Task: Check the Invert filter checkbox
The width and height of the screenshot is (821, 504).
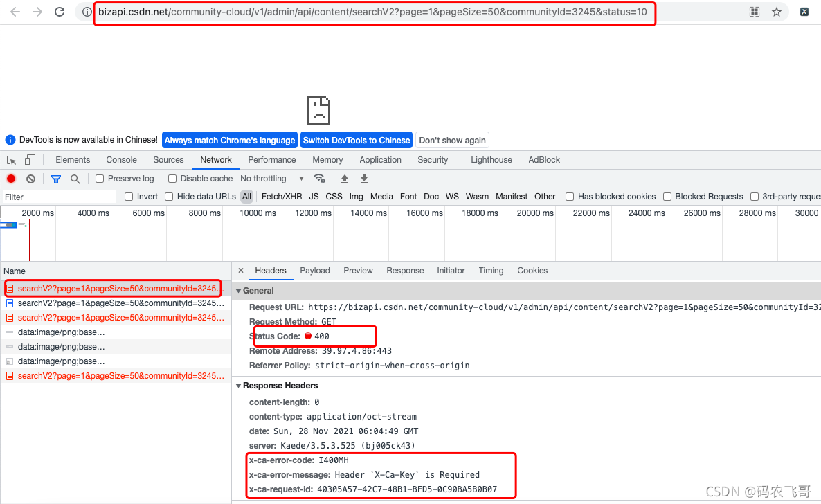Action: [x=129, y=197]
